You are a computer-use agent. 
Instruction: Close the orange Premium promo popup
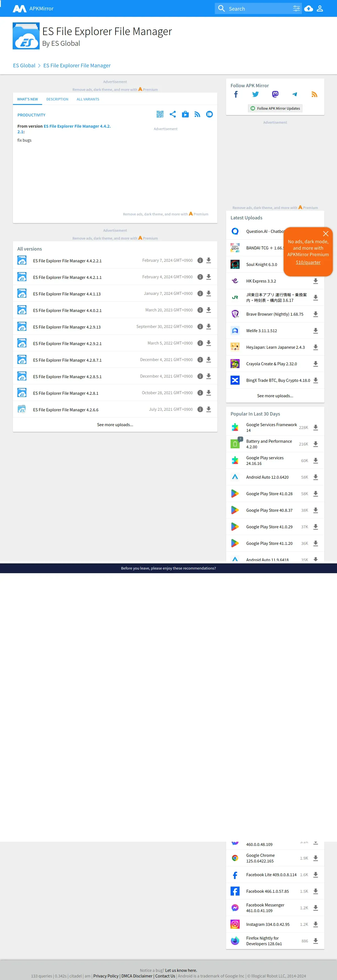click(x=325, y=234)
